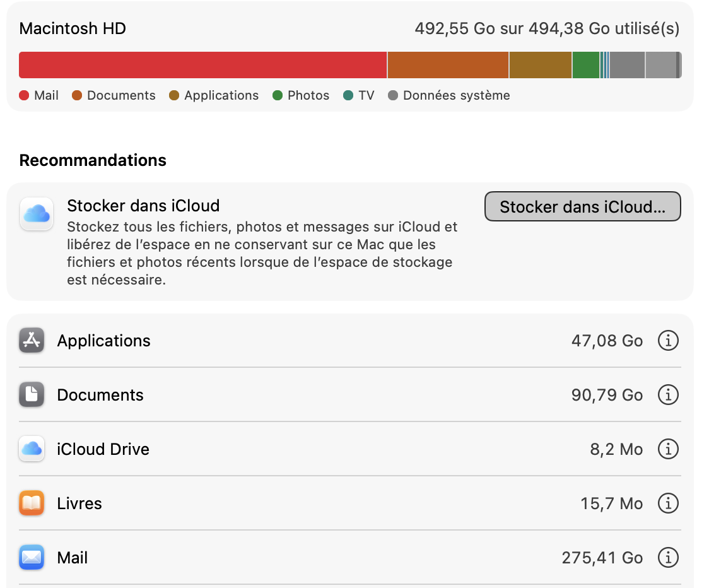
Task: Click the Données système legend label
Action: [x=456, y=95]
